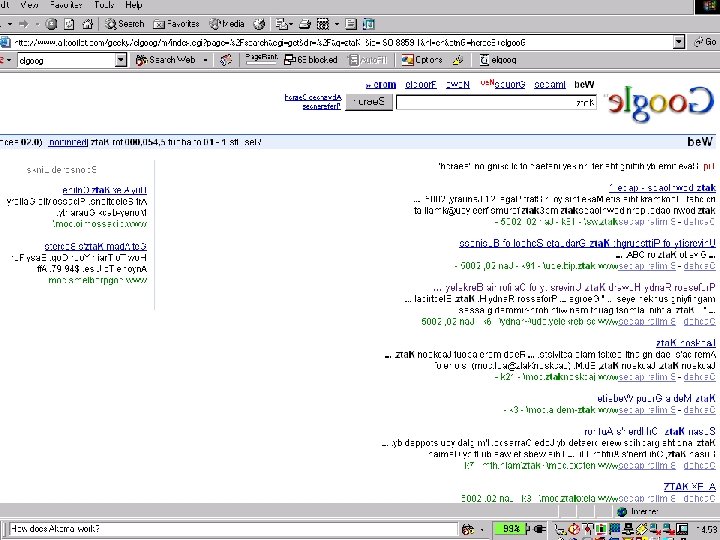Open the Search pane from the IE toolbar
The width and height of the screenshot is (720, 540).
124,24
